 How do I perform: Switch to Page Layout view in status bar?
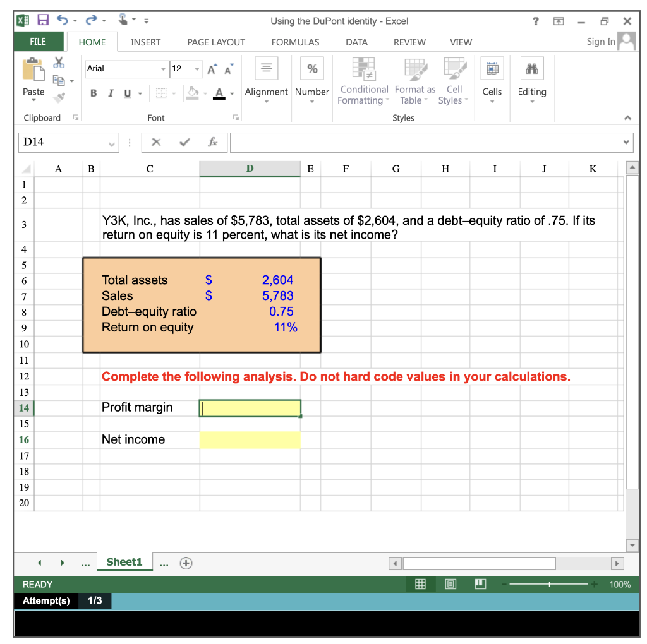pyautogui.click(x=450, y=583)
